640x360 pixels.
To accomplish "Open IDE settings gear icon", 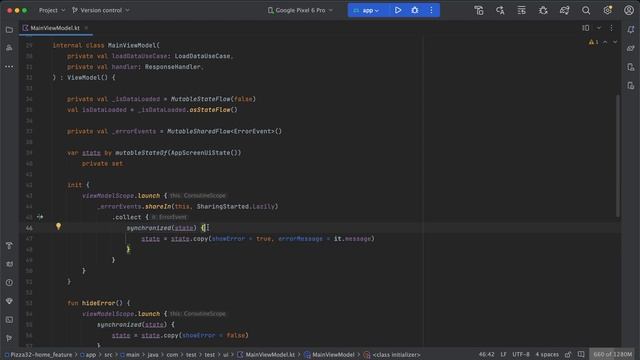I will click(607, 10).
